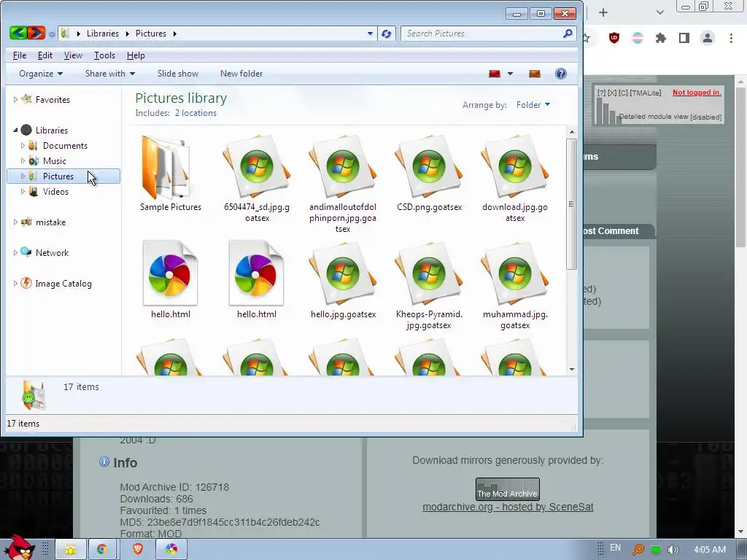This screenshot has width=747, height=560.
Task: Select the hello.jpg.goatsex file icon
Action: coord(343,275)
